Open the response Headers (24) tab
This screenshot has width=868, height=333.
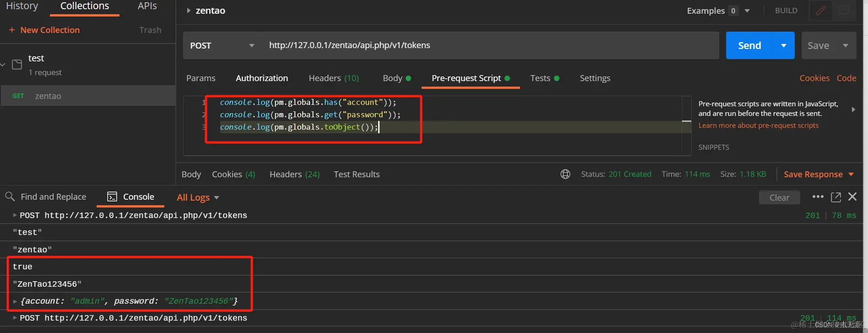tap(295, 174)
